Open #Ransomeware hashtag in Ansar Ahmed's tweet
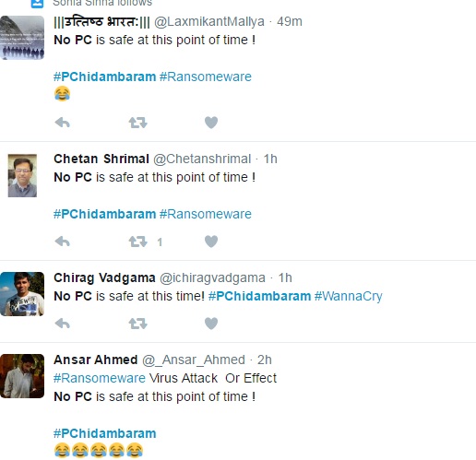The height and width of the screenshot is (460, 476). [x=100, y=378]
